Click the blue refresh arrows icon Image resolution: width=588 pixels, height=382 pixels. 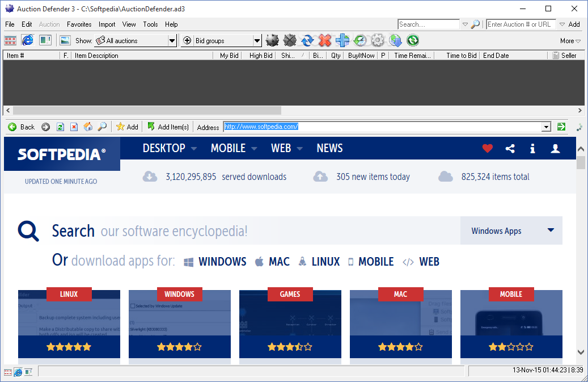(x=307, y=40)
